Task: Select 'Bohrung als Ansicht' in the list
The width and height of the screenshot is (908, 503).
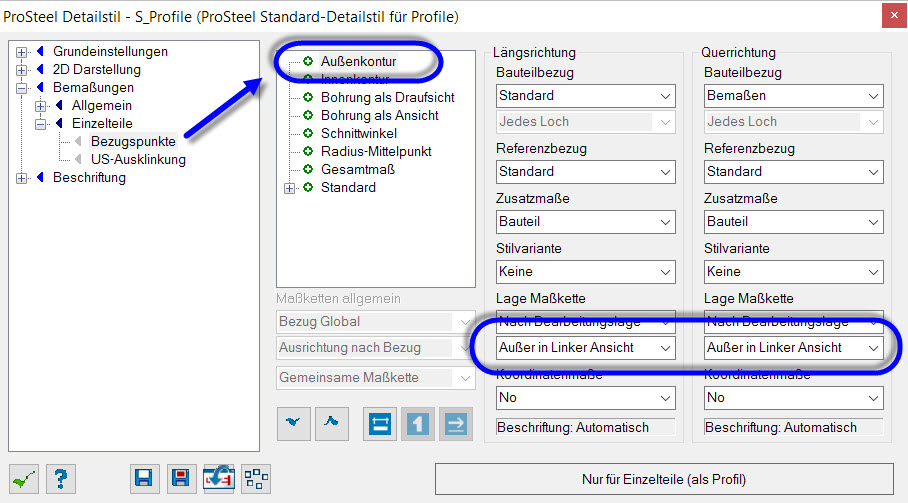Action: pyautogui.click(x=380, y=115)
